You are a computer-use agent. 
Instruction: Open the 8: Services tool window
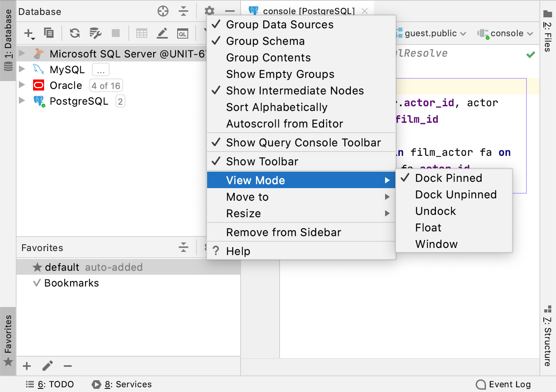[x=122, y=384]
